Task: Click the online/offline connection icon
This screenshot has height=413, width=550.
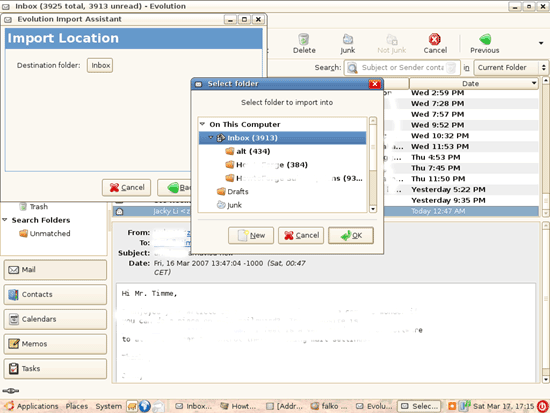Action: click(11, 391)
